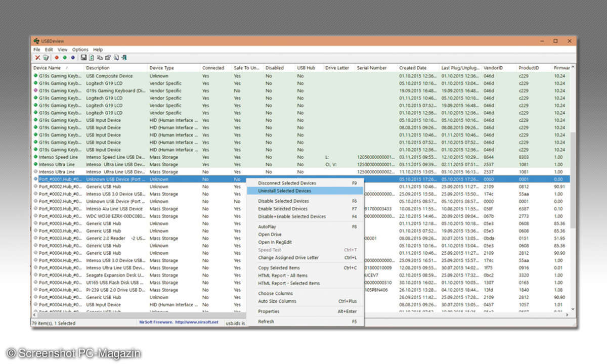The height and width of the screenshot is (364, 607).
Task: Select the Intenso Speed Line device row
Action: tap(58, 157)
